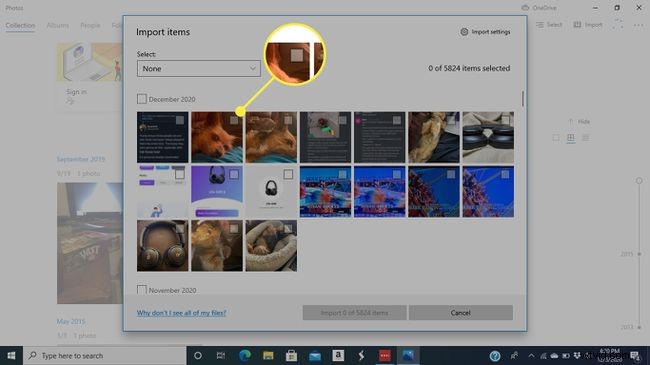The width and height of the screenshot is (650, 365).
Task: Open the Select dropdown showing None
Action: click(x=199, y=68)
